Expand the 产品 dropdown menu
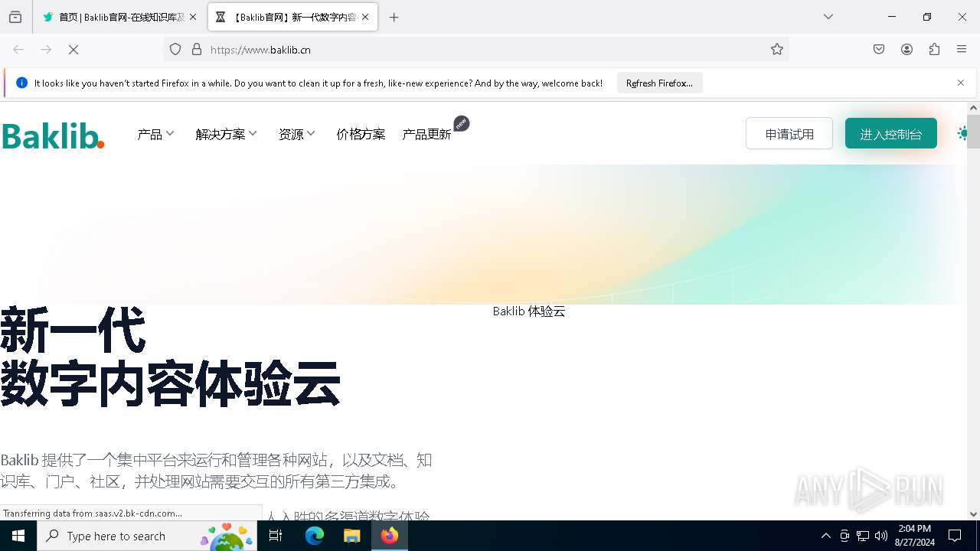Screen dimensions: 980x551 (155, 134)
